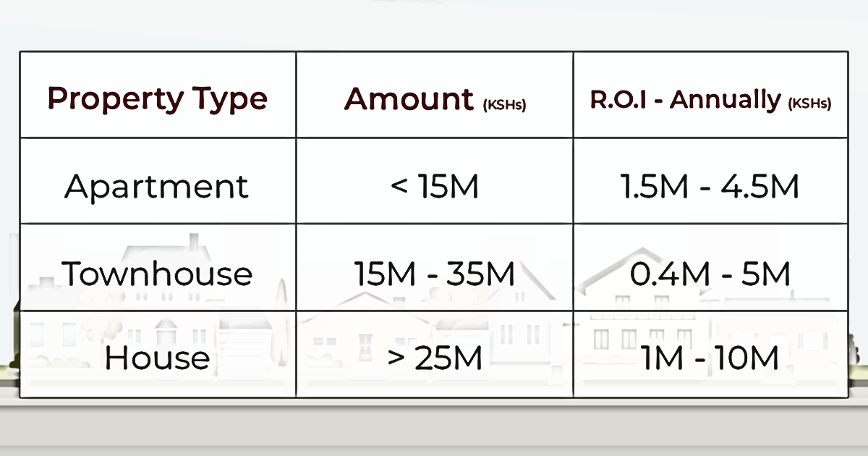The width and height of the screenshot is (868, 456).
Task: Click the < 15M amount cell
Action: (x=434, y=187)
